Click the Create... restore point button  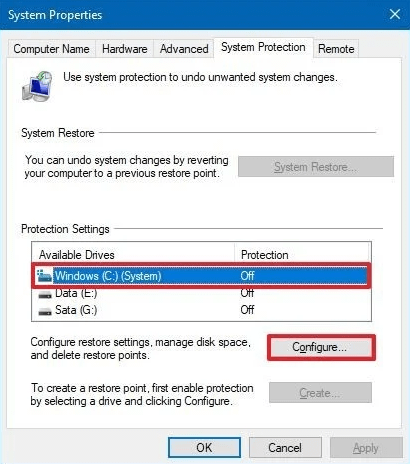[x=320, y=393]
